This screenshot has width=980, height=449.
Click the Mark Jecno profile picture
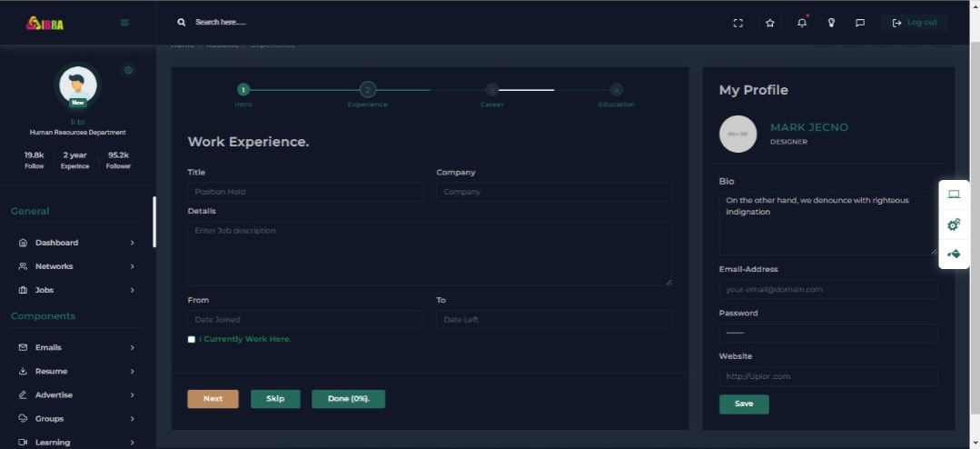pyautogui.click(x=738, y=134)
